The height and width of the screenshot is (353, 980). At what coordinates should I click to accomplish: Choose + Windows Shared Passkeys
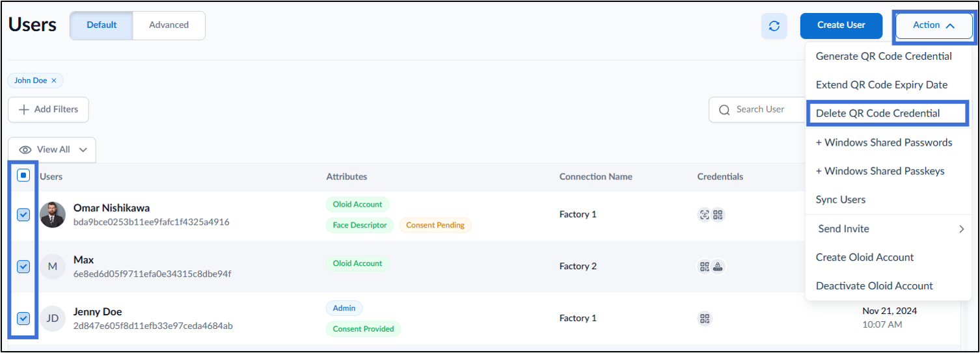coord(880,171)
